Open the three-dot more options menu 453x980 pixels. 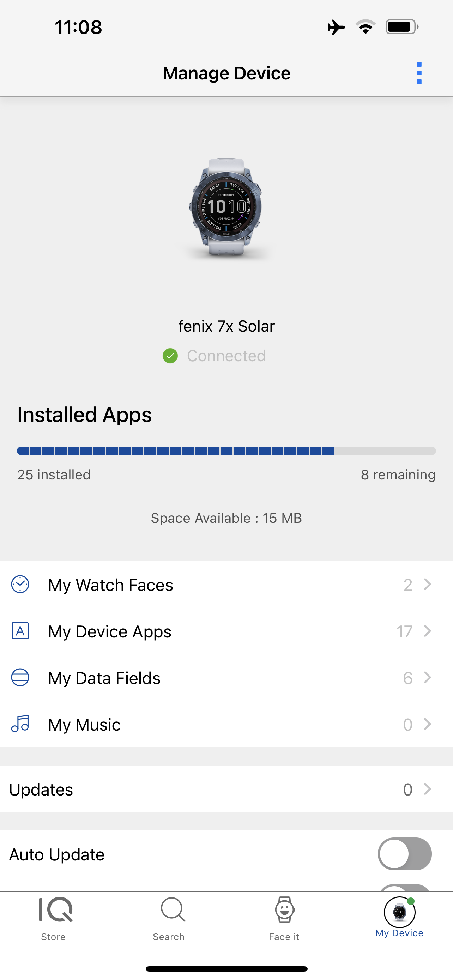[x=419, y=73]
